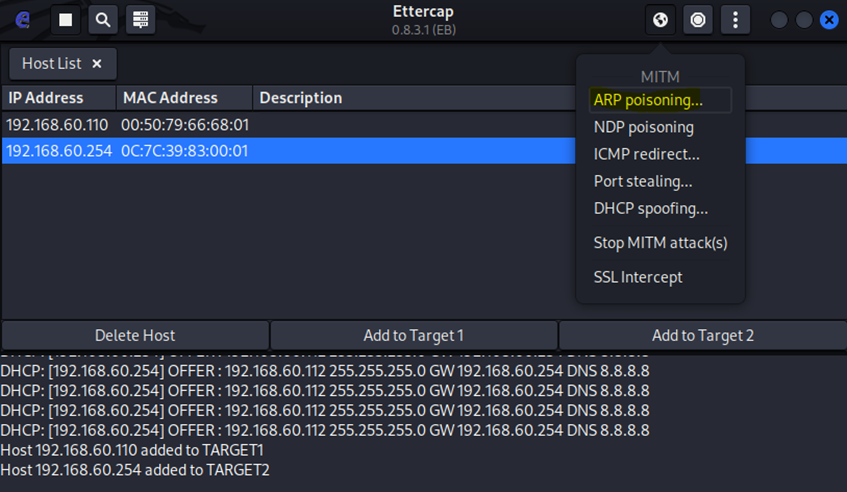Screen dimensions: 847x492
Task: Click the second grey window control button
Action: pyautogui.click(x=804, y=20)
